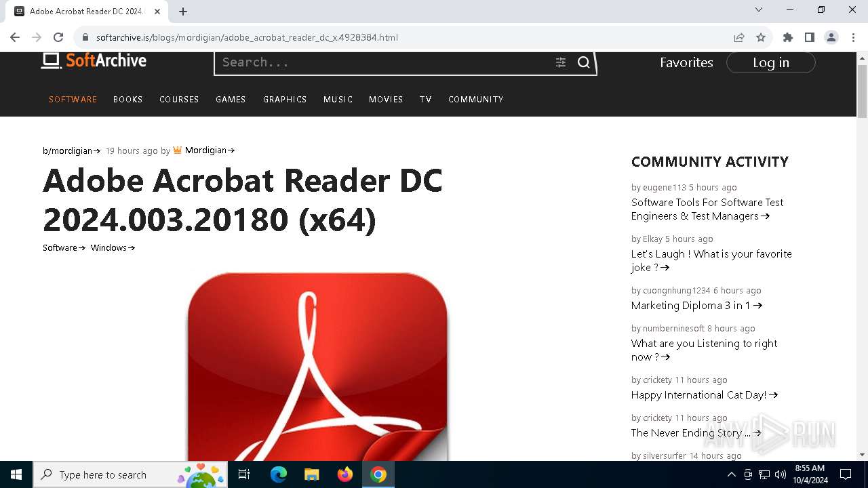Open Windows Start menu
The height and width of the screenshot is (488, 868).
16,474
